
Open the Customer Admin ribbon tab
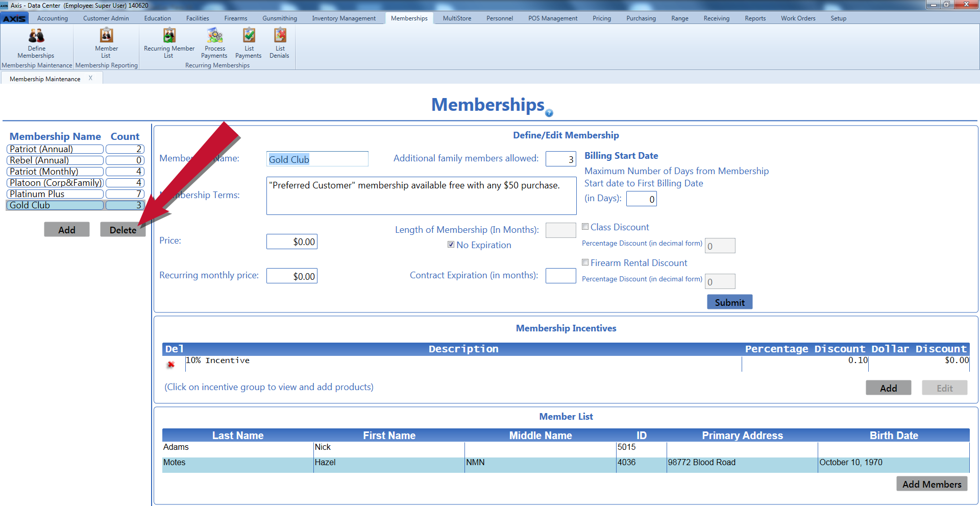point(106,18)
